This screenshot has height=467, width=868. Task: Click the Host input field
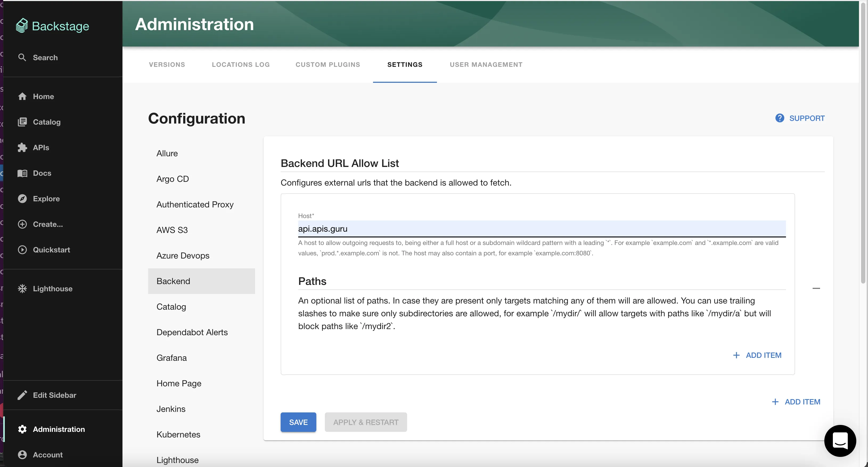(x=542, y=229)
